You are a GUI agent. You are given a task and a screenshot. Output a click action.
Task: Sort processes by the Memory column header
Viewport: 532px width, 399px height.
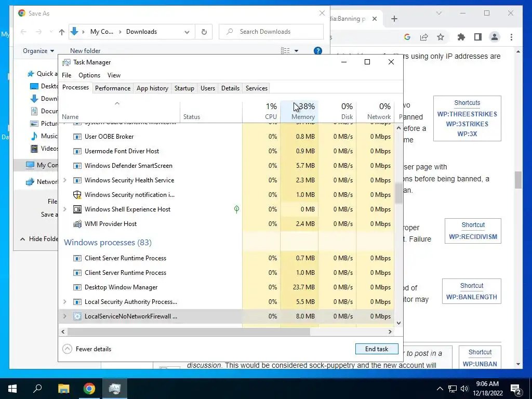pyautogui.click(x=300, y=112)
